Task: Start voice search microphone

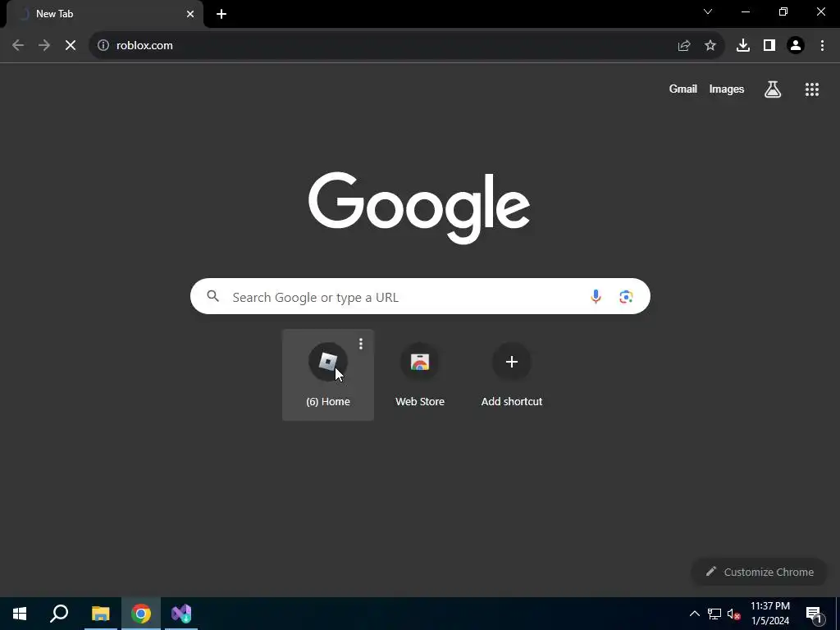Action: click(x=596, y=296)
